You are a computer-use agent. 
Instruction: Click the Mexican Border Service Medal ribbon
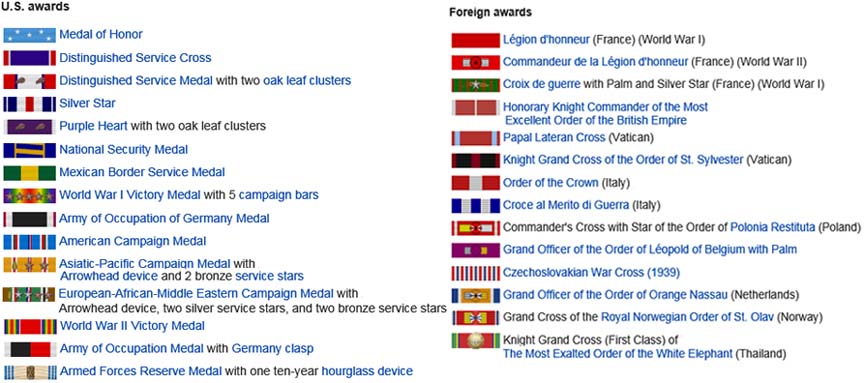click(30, 172)
